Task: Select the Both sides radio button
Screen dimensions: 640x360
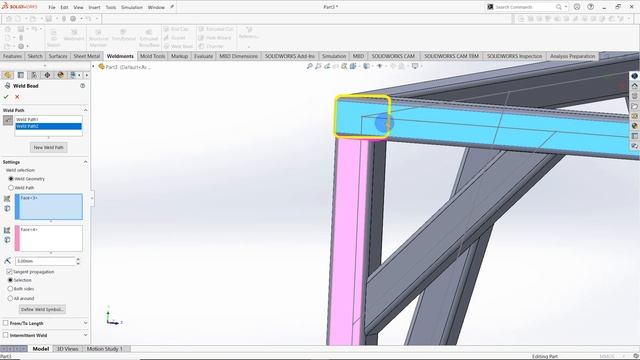Action: (x=10, y=289)
